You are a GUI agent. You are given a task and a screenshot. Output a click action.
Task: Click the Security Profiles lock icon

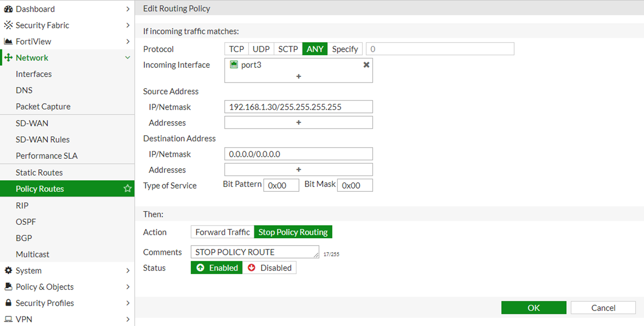(8, 303)
